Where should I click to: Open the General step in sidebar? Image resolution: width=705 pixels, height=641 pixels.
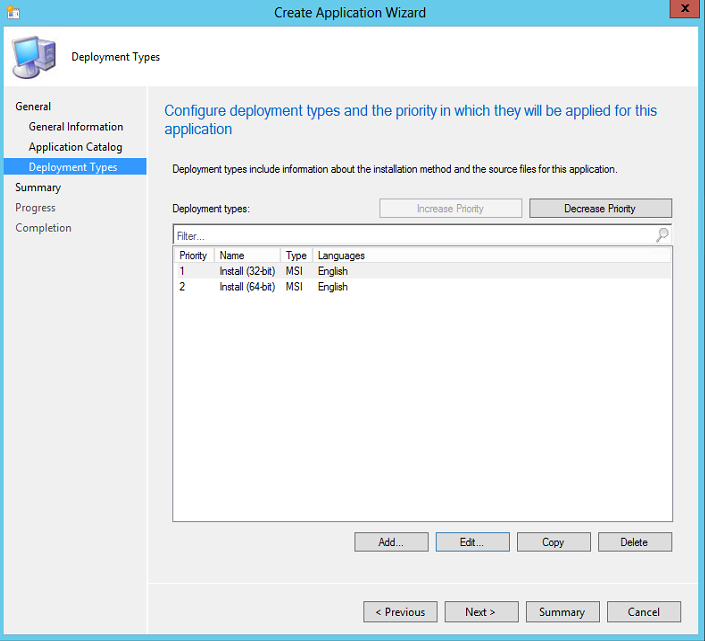coord(33,107)
